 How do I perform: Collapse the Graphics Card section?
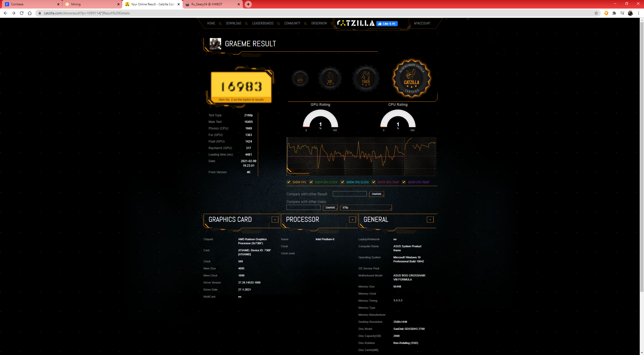coord(275,220)
